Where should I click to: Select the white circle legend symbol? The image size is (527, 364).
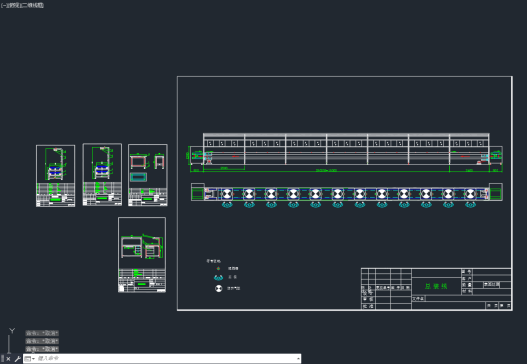click(218, 288)
